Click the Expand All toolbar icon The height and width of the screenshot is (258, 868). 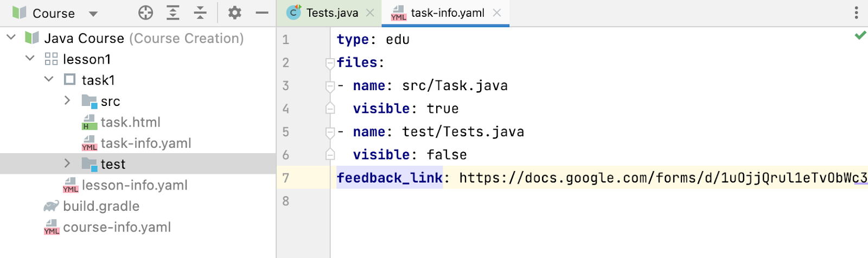point(173,12)
